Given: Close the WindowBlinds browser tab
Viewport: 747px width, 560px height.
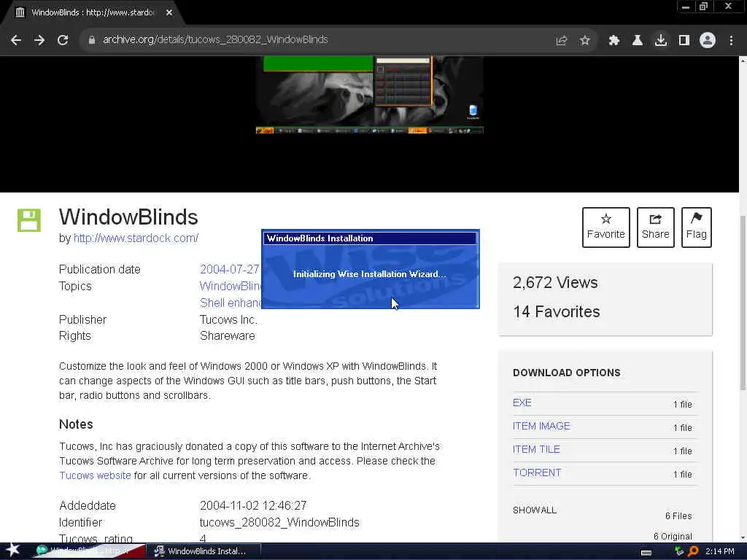Looking at the screenshot, I should pyautogui.click(x=169, y=12).
